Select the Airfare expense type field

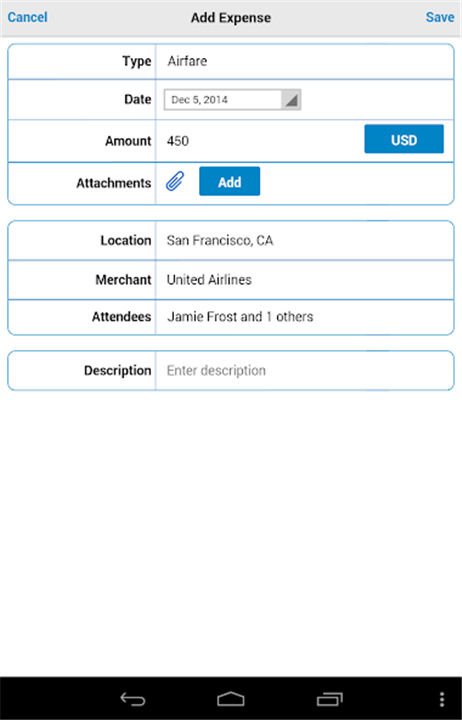[x=304, y=62]
